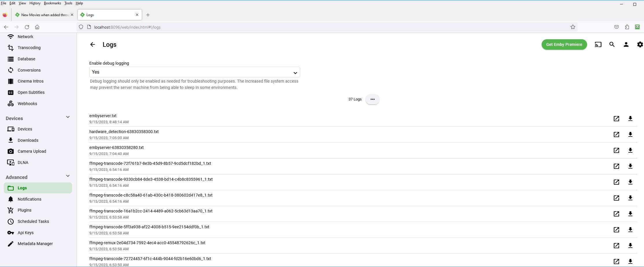Open search using magnifier icon
The width and height of the screenshot is (644, 267).
coord(612,44)
